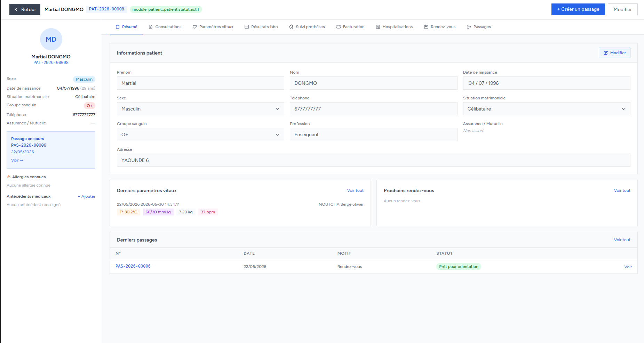Click the Résultats labo table icon
This screenshot has height=343, width=644.
(x=247, y=27)
